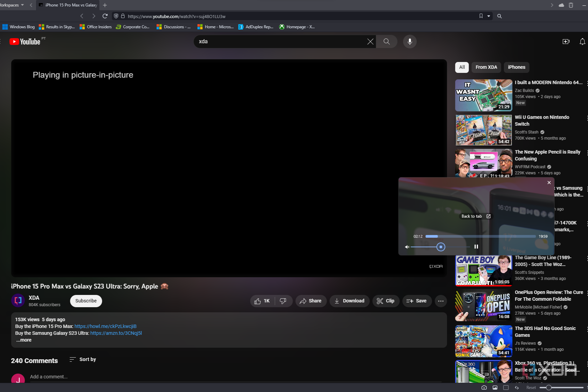Go forward in browser history
This screenshot has width=588, height=392.
click(94, 16)
